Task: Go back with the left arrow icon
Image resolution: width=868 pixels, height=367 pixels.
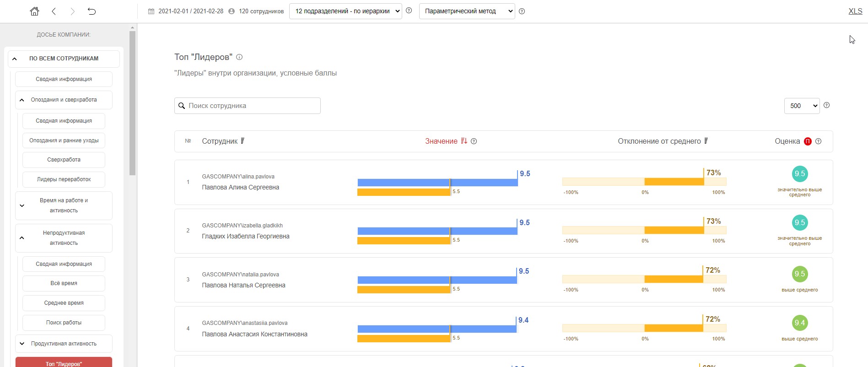Action: pyautogui.click(x=54, y=11)
